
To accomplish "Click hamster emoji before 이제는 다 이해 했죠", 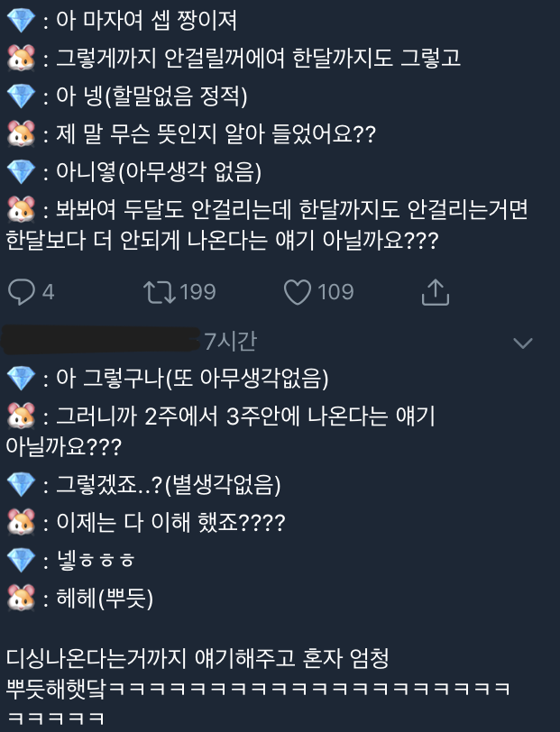I will [21, 522].
